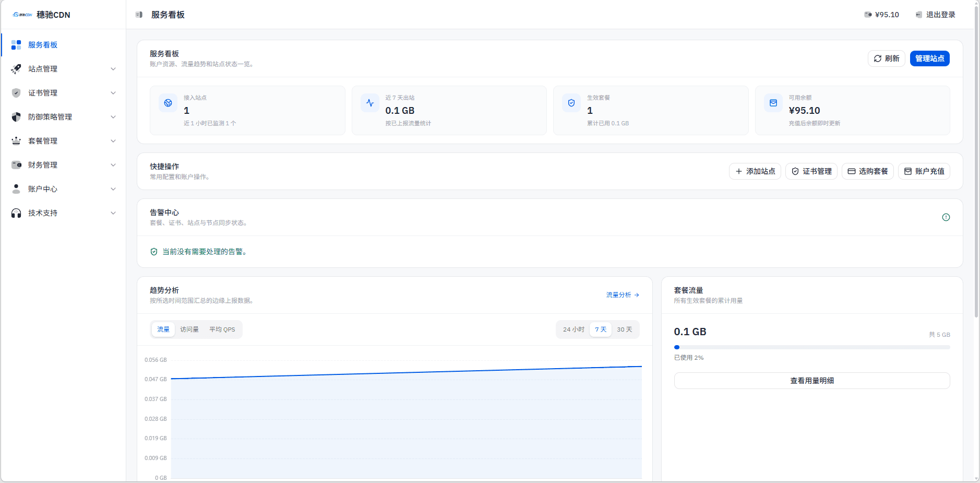Viewport: 980px width, 483px height.
Task: Expand the 财务管理 menu chevron
Action: tap(113, 165)
